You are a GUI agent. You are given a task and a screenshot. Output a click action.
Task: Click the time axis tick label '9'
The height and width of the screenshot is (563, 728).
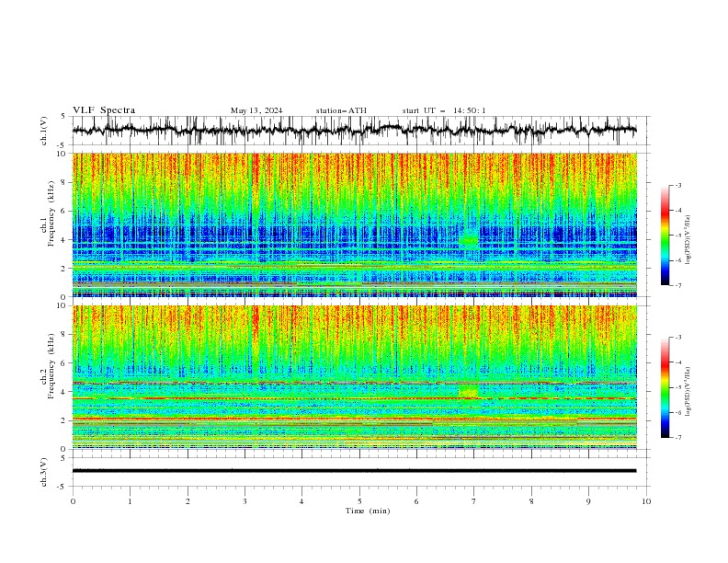pos(588,501)
